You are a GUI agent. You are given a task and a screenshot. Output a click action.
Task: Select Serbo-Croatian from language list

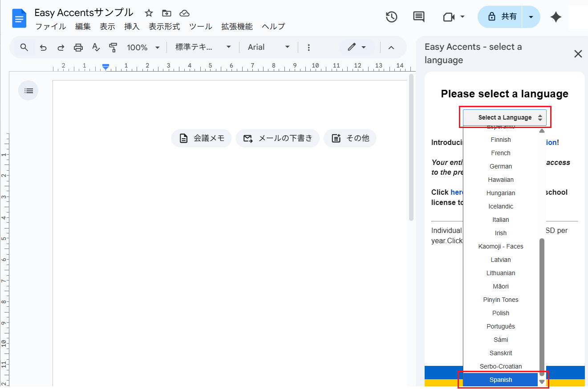(501, 366)
